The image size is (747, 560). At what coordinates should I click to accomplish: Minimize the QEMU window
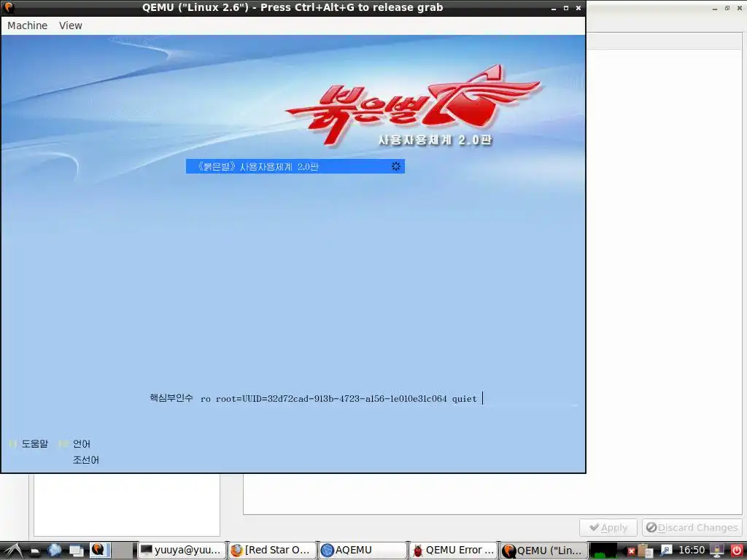click(554, 8)
